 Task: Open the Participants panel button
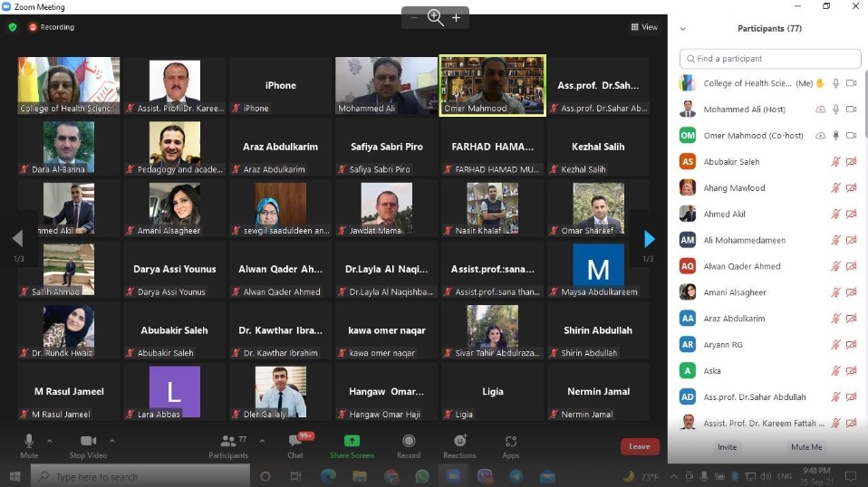[228, 445]
